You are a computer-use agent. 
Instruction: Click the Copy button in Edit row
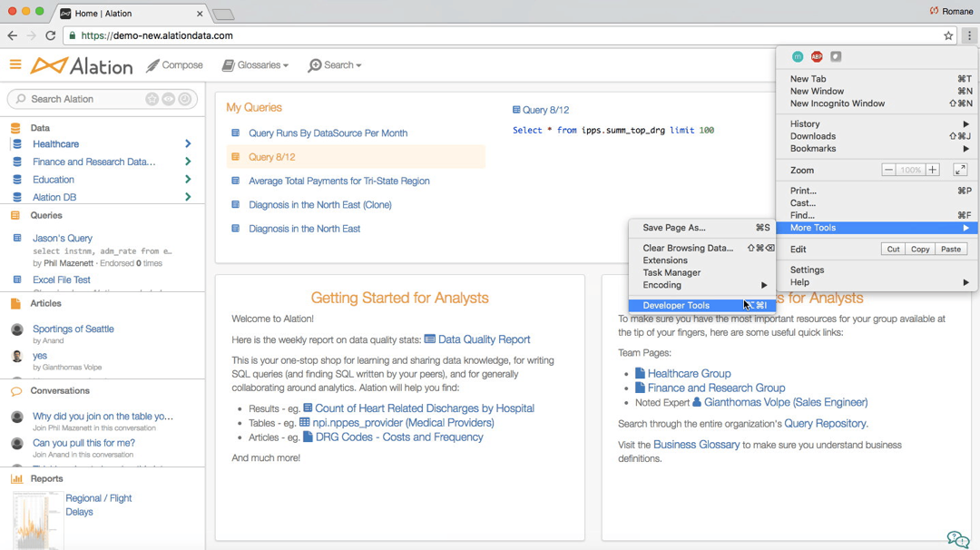pyautogui.click(x=920, y=249)
